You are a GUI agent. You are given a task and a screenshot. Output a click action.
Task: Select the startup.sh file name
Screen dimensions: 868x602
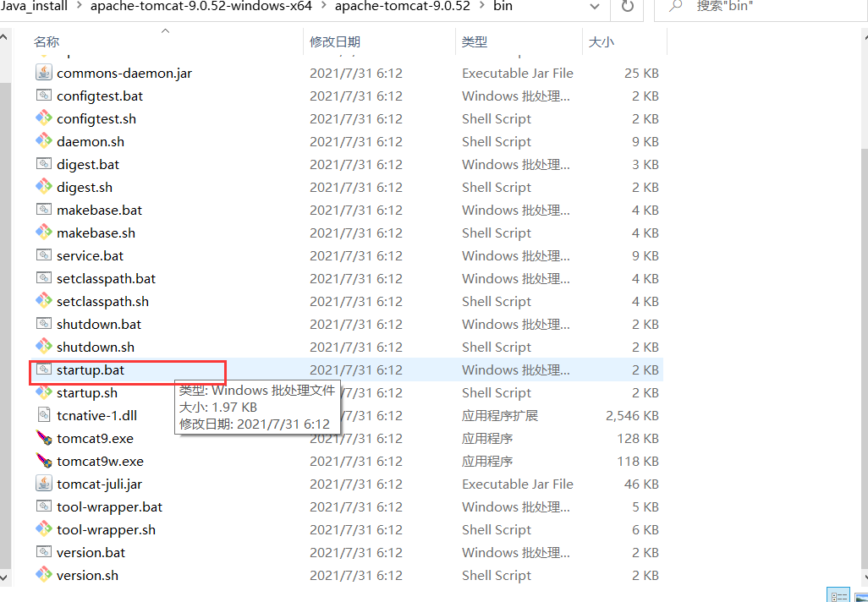pyautogui.click(x=87, y=393)
